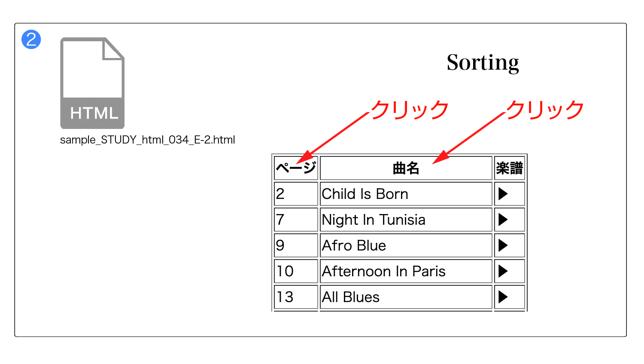This screenshot has width=644, height=364.
Task: Open sample_STUDY_html_034_E-2.html file link
Action: (148, 140)
